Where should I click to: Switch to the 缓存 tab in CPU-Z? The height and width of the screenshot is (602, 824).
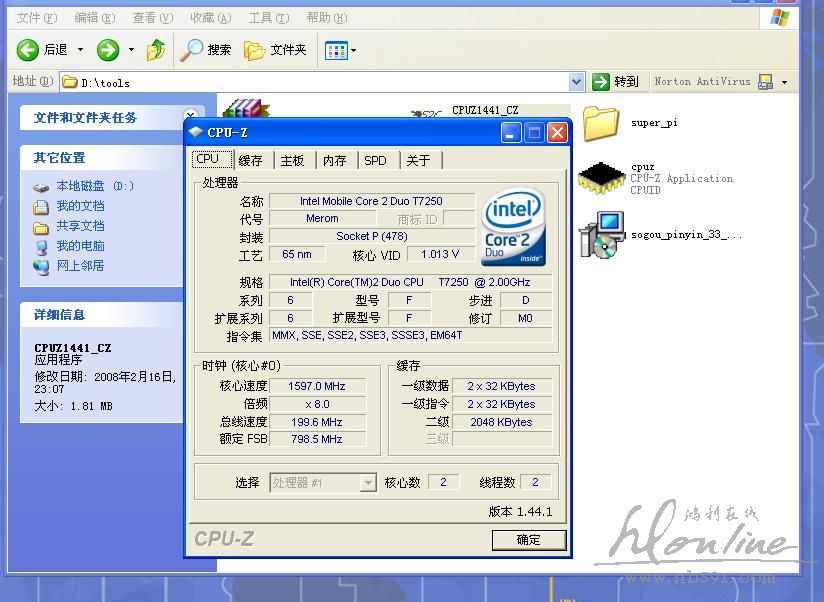250,160
